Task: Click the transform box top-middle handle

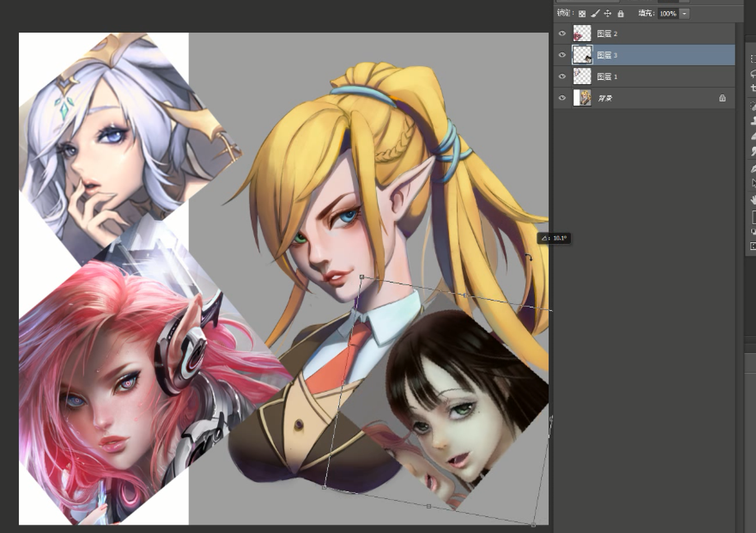Action: (466, 295)
